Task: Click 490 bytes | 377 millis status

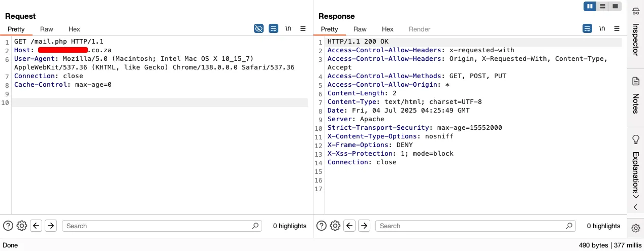Action: pyautogui.click(x=610, y=245)
